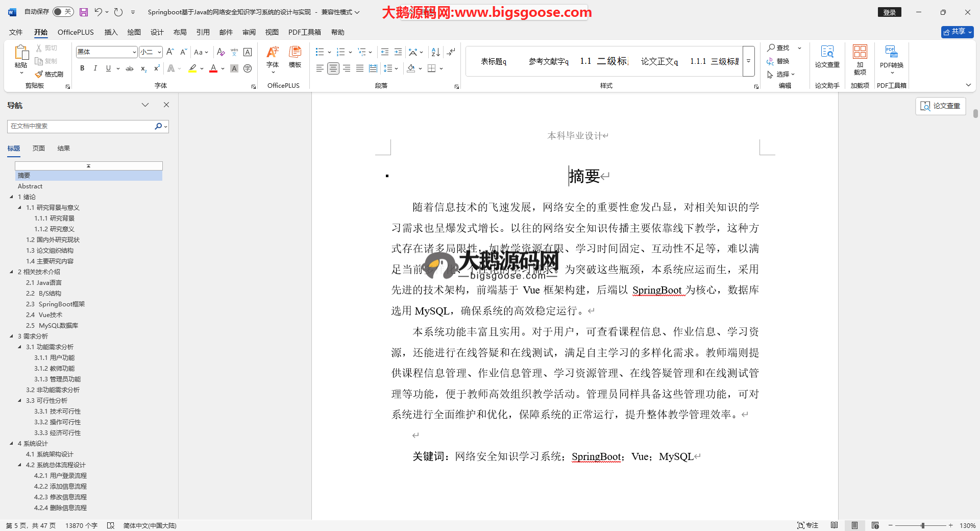Click the center alignment icon

[333, 68]
